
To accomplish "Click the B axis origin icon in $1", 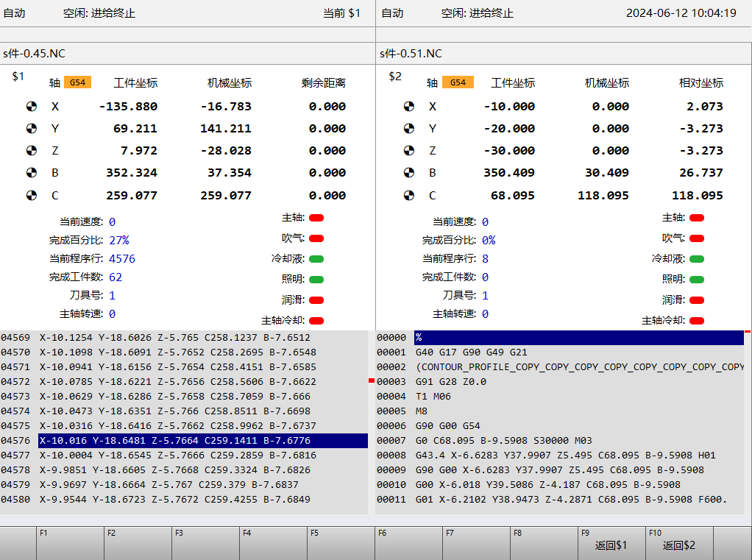I will 31,173.
